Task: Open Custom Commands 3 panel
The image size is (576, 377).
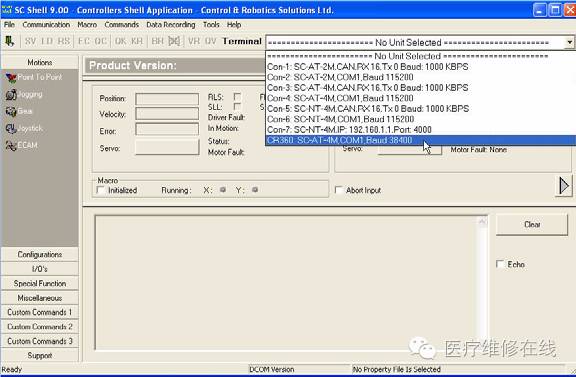Action: click(40, 341)
